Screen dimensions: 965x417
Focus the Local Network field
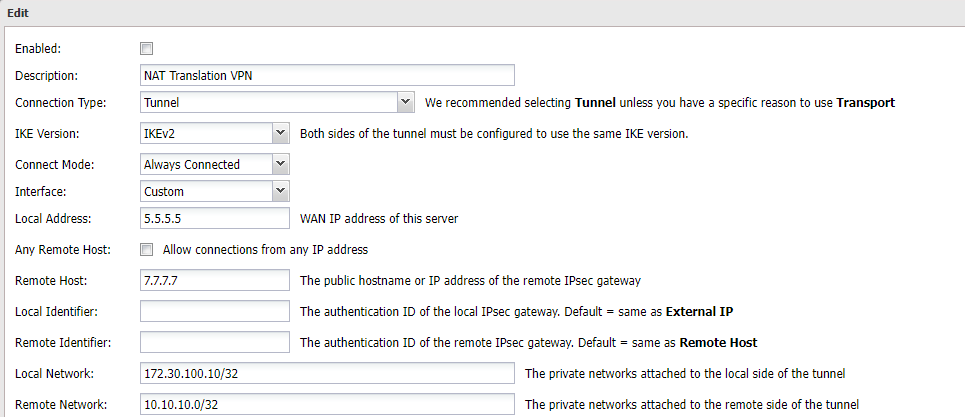(x=327, y=373)
